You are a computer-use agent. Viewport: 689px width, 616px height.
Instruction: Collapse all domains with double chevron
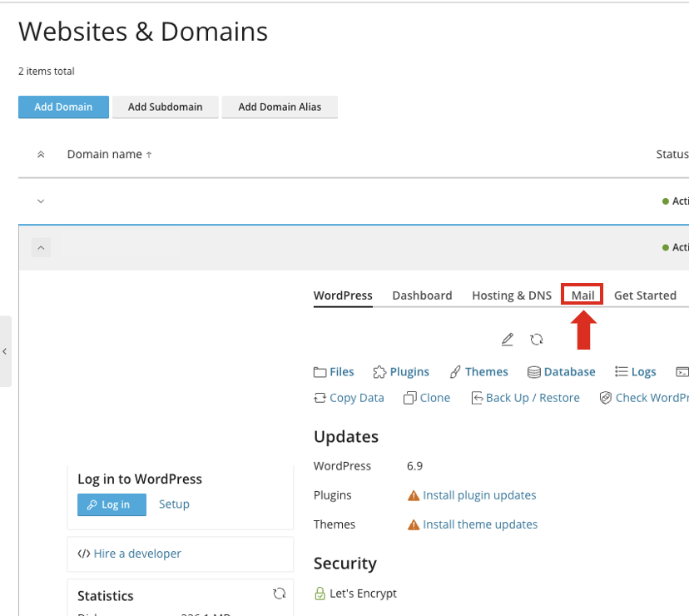pos(41,155)
